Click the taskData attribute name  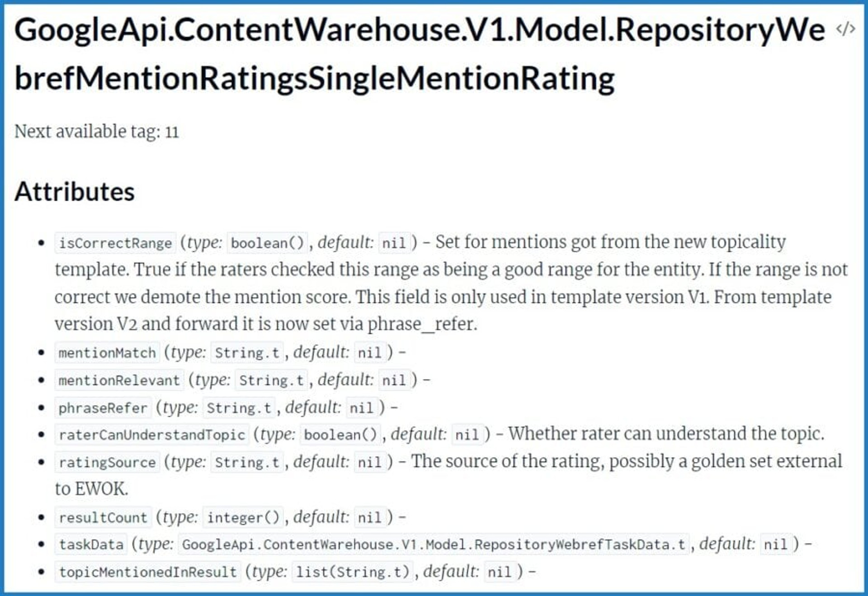[x=91, y=544]
